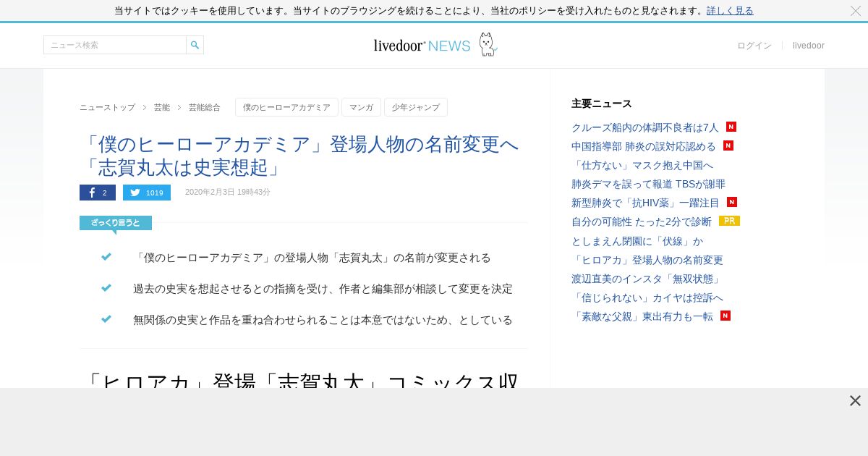Open the 詳しく見る cookie policy link

(x=730, y=11)
